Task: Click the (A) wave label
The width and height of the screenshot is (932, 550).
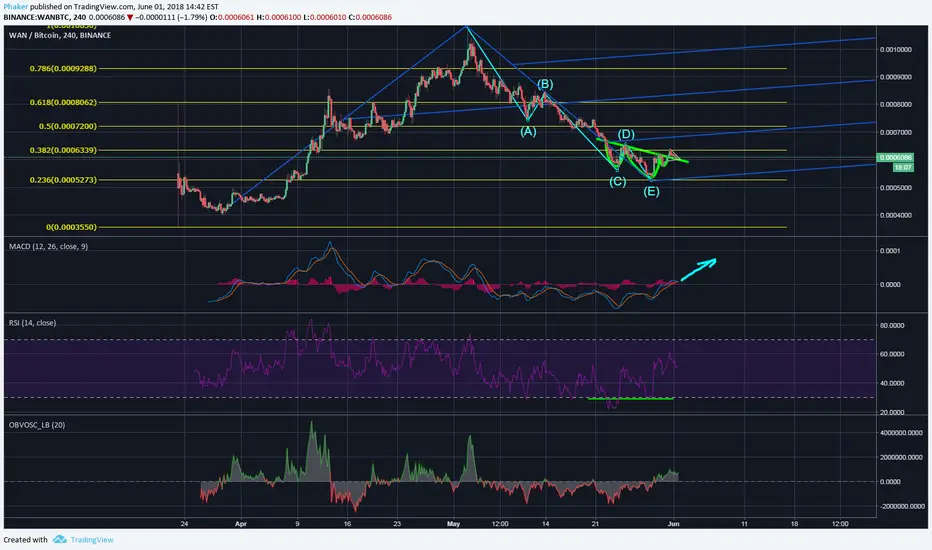Action: (x=528, y=131)
